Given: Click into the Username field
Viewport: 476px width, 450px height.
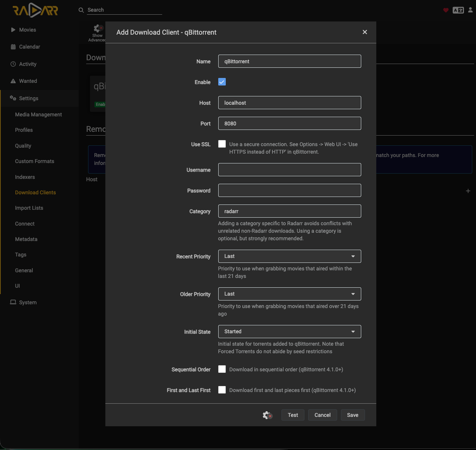Looking at the screenshot, I should [x=290, y=169].
